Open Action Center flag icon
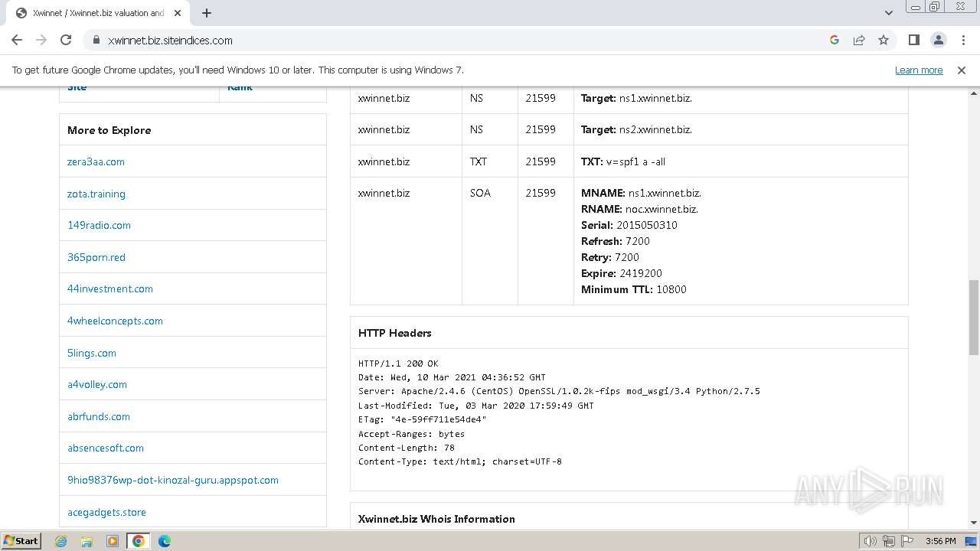 tap(906, 541)
